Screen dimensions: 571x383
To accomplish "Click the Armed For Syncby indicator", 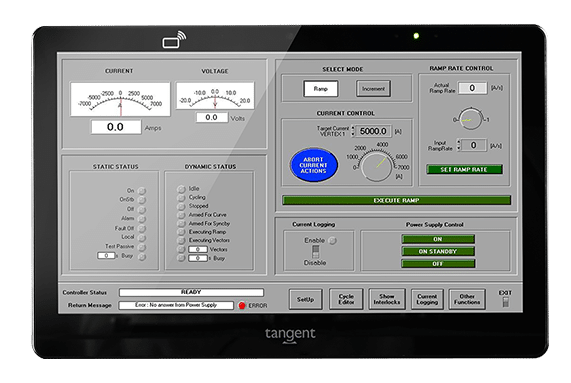I will point(181,224).
